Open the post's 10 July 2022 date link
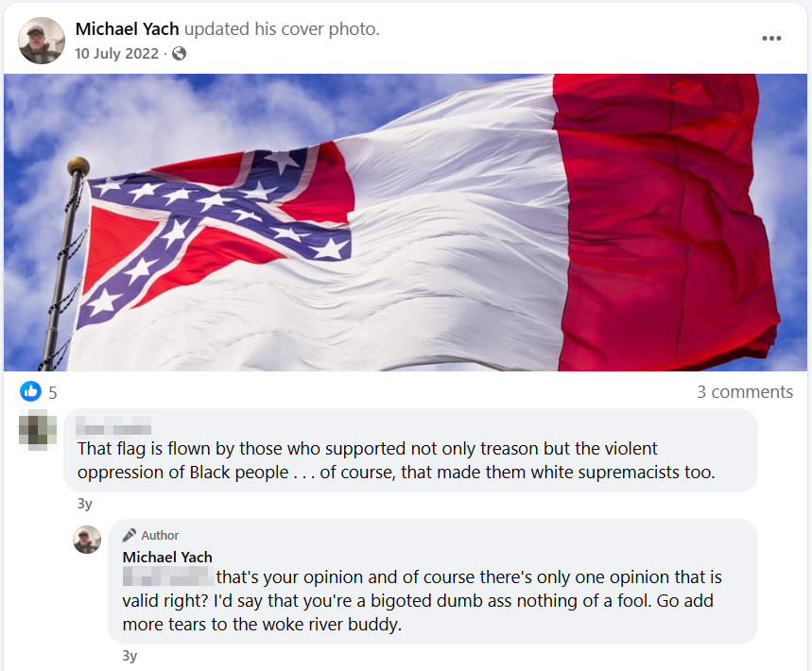The width and height of the screenshot is (812, 671). [116, 53]
